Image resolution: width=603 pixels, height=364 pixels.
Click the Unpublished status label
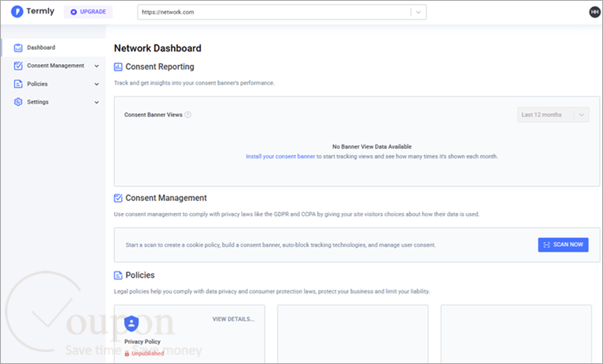coord(148,354)
